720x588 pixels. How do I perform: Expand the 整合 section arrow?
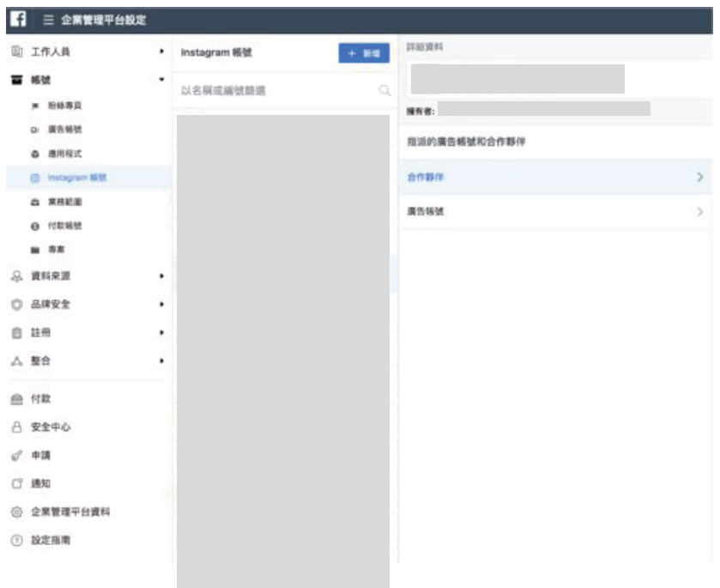tap(161, 361)
